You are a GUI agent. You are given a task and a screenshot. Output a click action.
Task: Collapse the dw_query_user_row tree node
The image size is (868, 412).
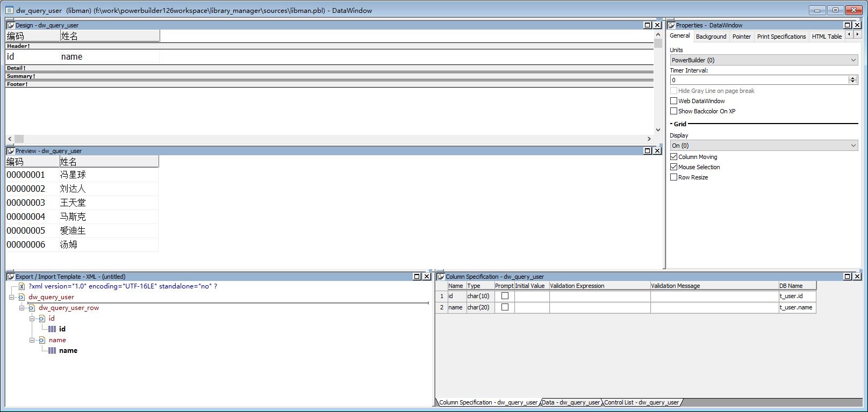(22, 308)
